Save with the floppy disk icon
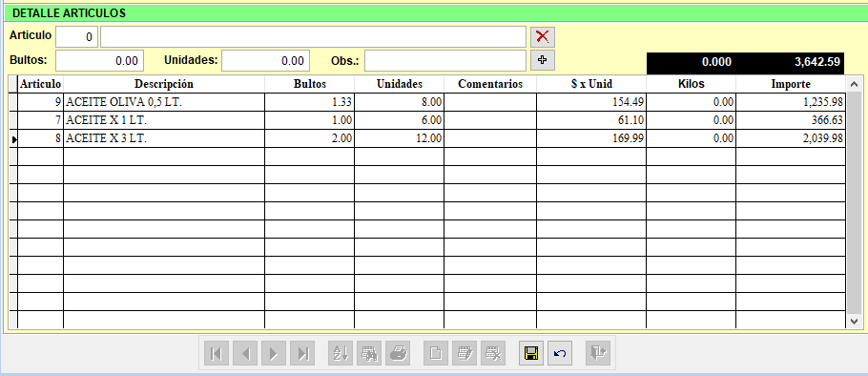The height and width of the screenshot is (376, 868). (x=531, y=353)
